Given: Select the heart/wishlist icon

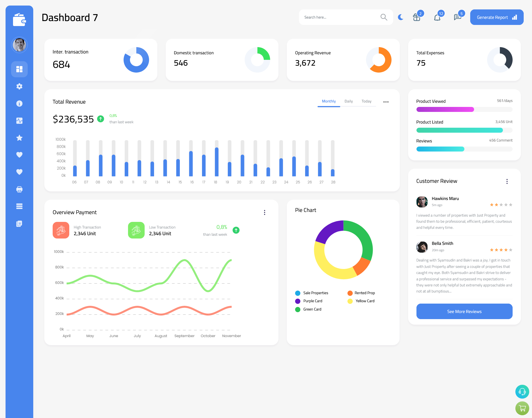Looking at the screenshot, I should coord(20,155).
